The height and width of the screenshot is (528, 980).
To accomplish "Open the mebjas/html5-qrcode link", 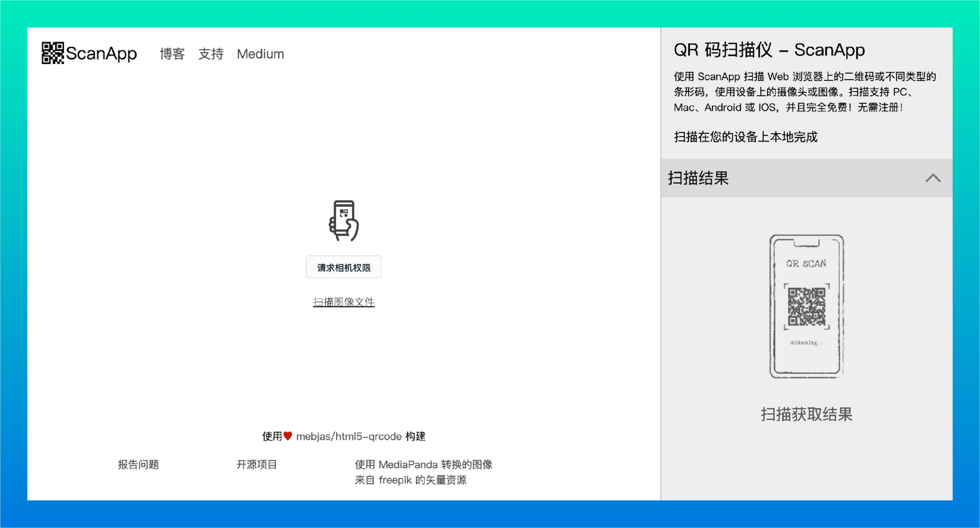I will tap(349, 436).
